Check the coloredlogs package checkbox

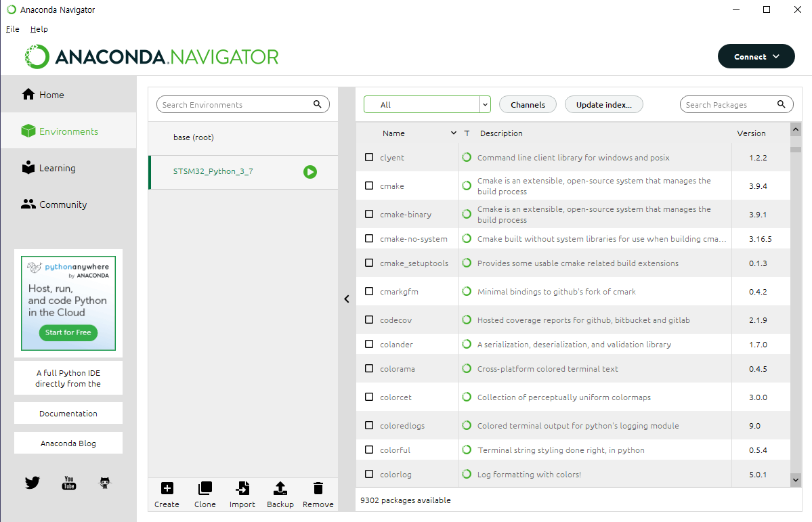point(368,425)
